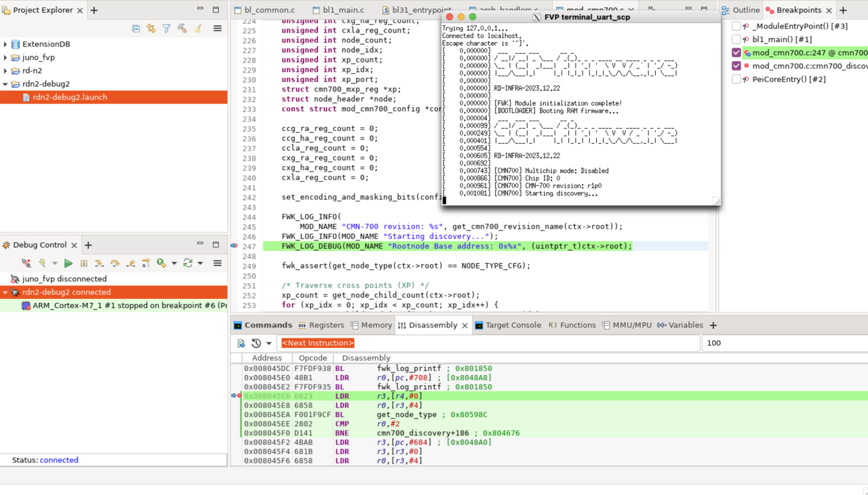The image size is (868, 495).
Task: Collapse the rdn2-debug2 project tree node
Action: tap(5, 84)
